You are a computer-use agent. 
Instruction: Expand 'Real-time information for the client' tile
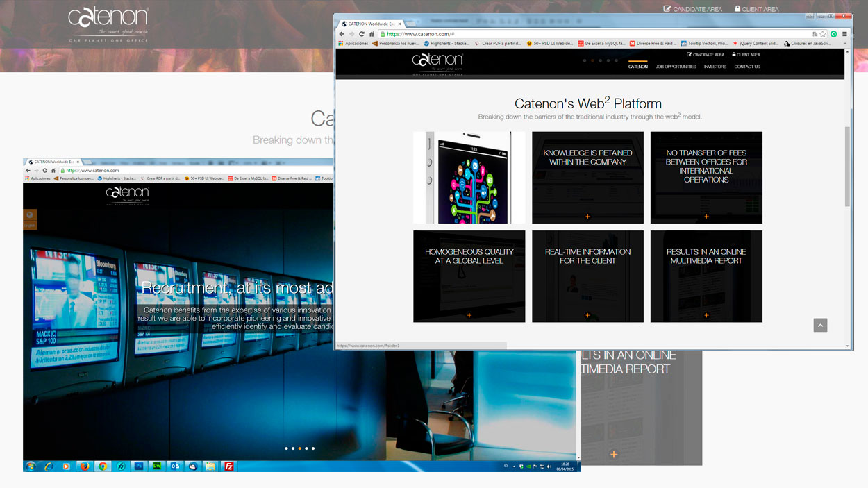click(x=587, y=315)
